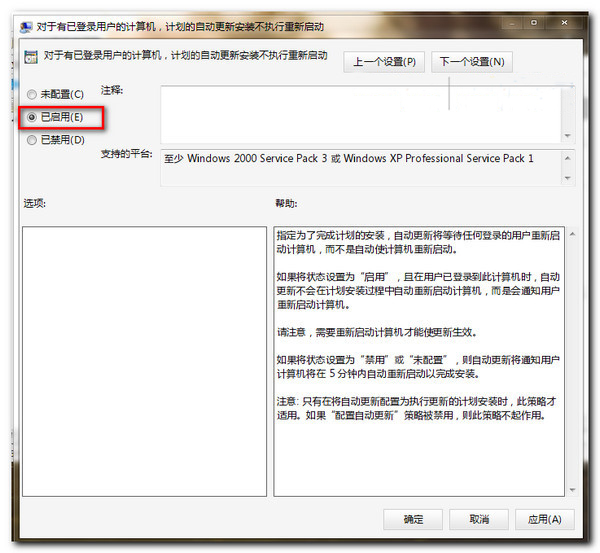600x553 pixels.
Task: Select the 未配置(C) radio button
Action: (32, 95)
